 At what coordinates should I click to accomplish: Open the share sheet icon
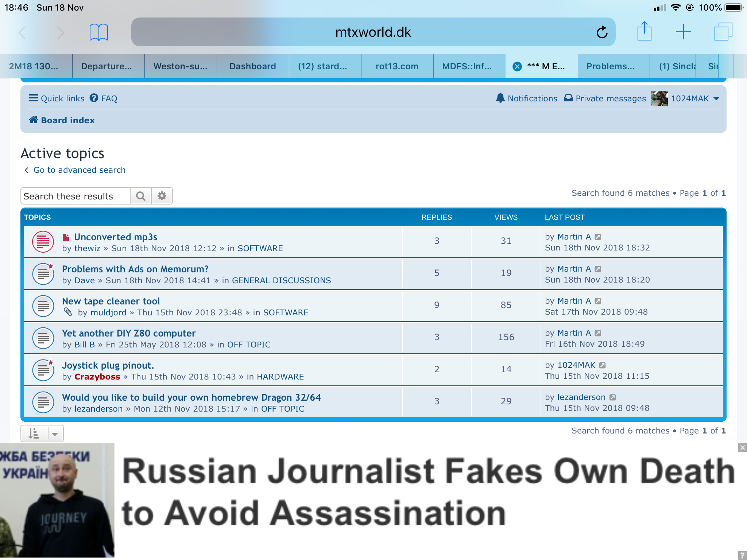tap(645, 31)
